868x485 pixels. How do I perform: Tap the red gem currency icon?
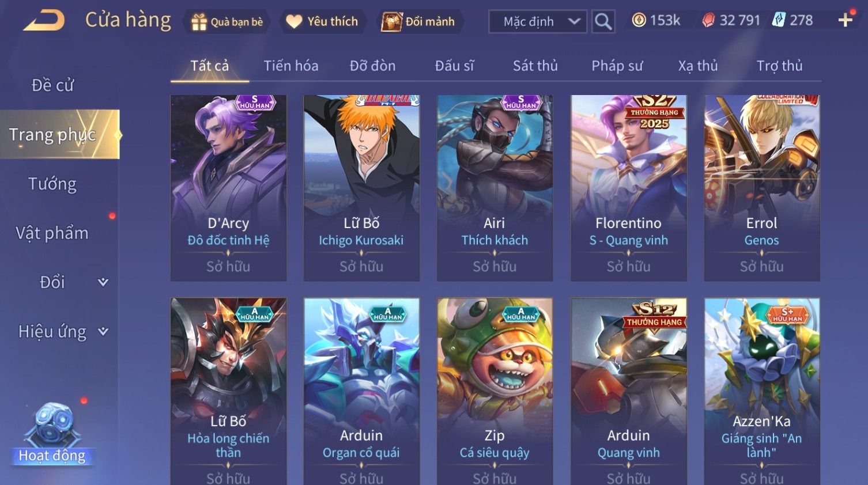708,20
